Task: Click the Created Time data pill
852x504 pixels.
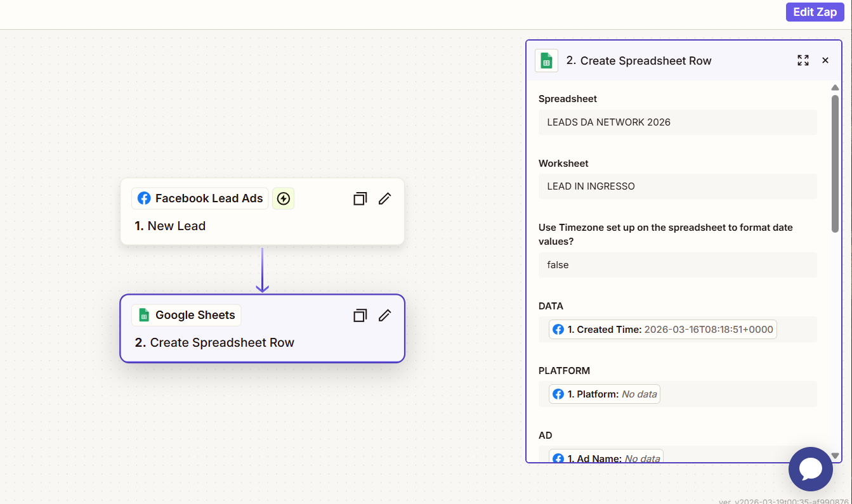Action: [x=663, y=330]
